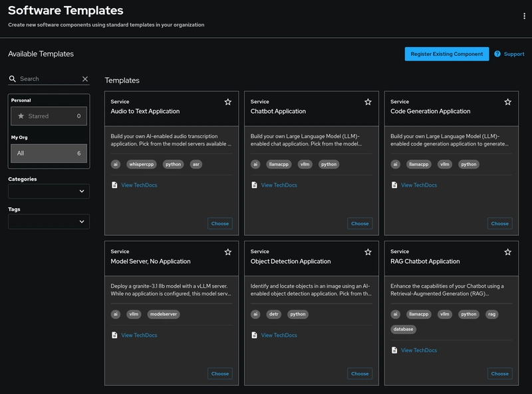The width and height of the screenshot is (532, 394).
Task: Expand the Categories dropdown
Action: (49, 191)
